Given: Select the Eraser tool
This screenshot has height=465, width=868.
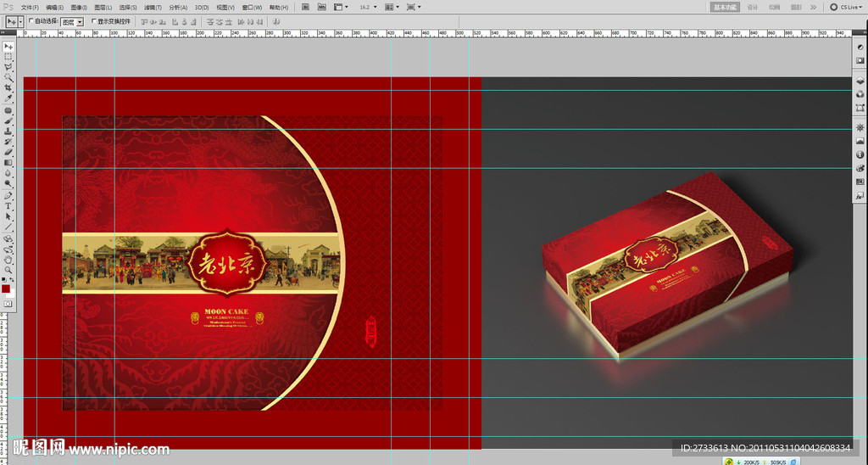Looking at the screenshot, I should point(8,152).
